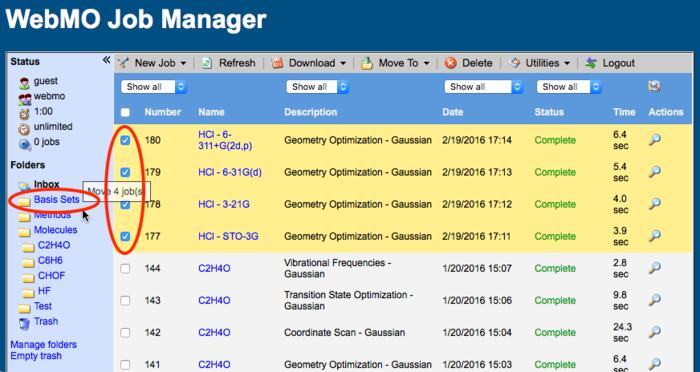Click the Refresh toolbar icon
The height and width of the screenshot is (372, 700).
tap(207, 63)
